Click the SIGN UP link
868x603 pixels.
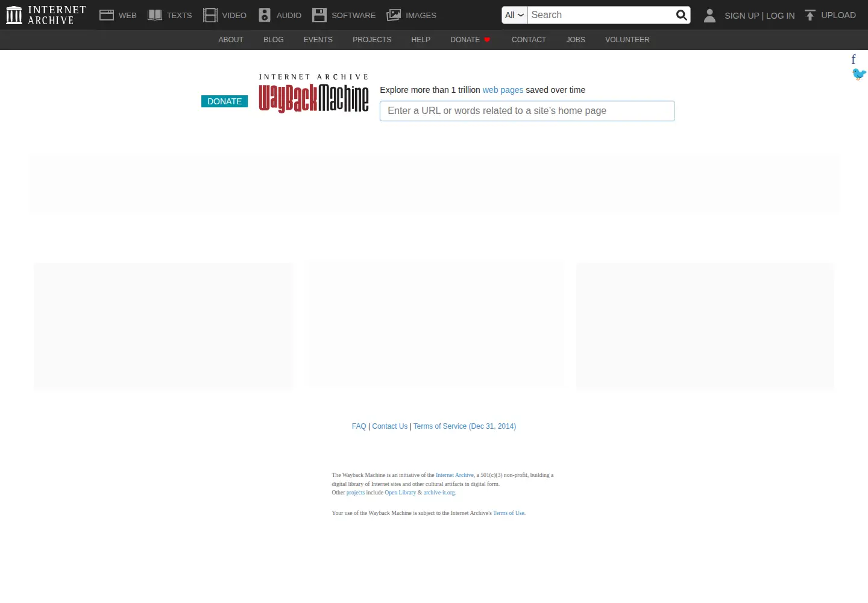coord(741,16)
